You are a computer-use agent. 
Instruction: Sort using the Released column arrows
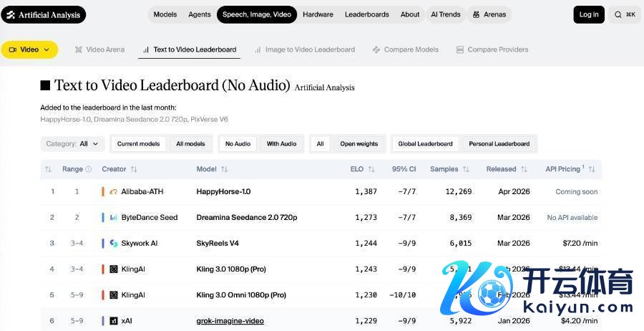(x=524, y=170)
